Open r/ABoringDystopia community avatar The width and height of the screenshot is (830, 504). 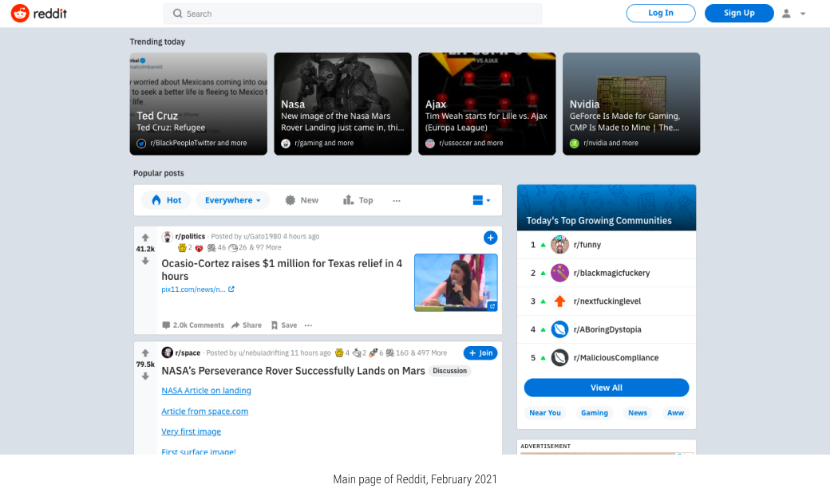(x=559, y=329)
